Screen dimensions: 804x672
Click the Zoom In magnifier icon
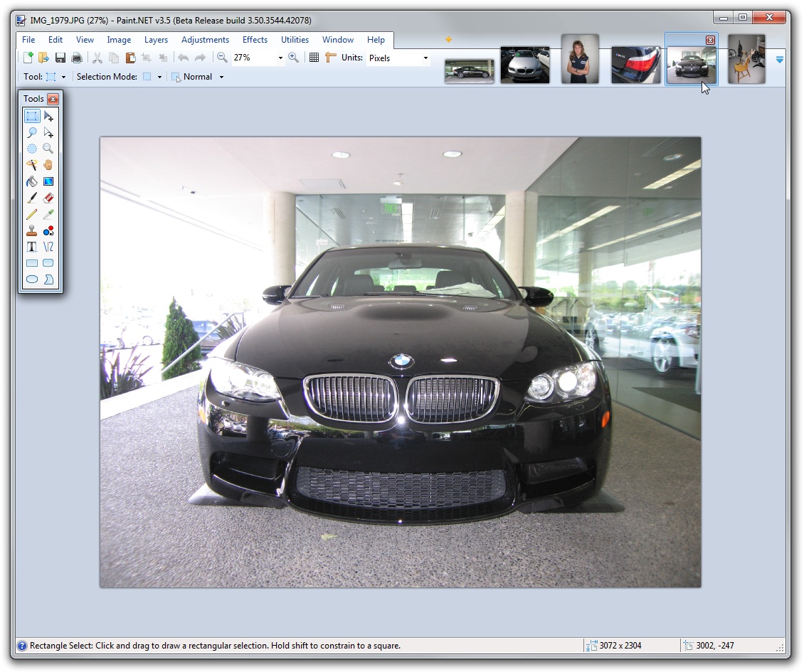click(x=293, y=58)
